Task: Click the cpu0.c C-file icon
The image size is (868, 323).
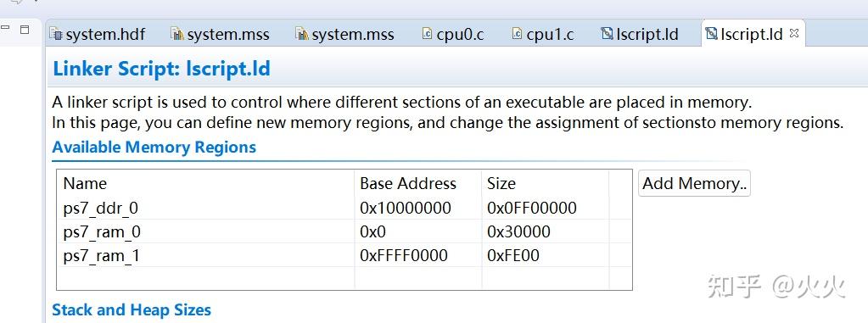Action: (427, 34)
